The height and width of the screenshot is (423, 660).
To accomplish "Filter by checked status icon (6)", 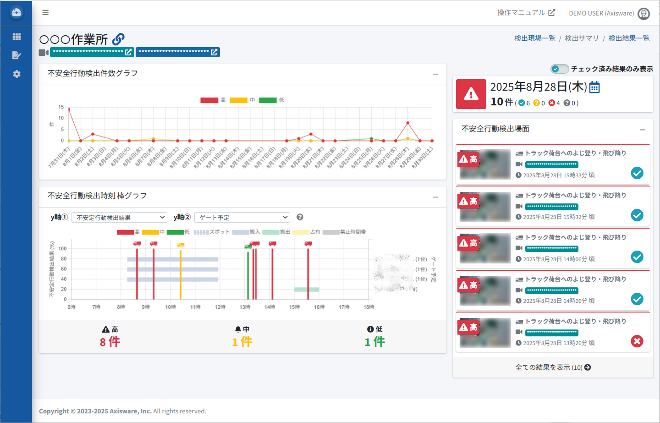I will coord(522,103).
